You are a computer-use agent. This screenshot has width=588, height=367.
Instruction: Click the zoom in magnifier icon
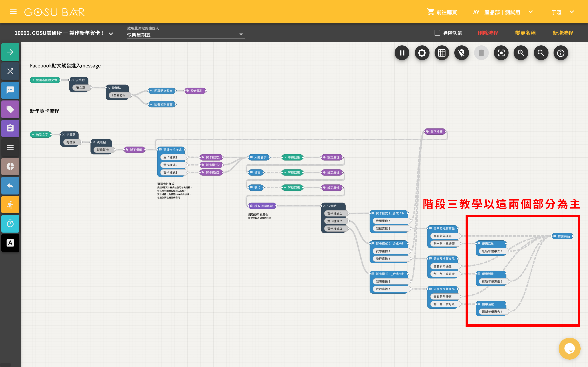pos(521,53)
